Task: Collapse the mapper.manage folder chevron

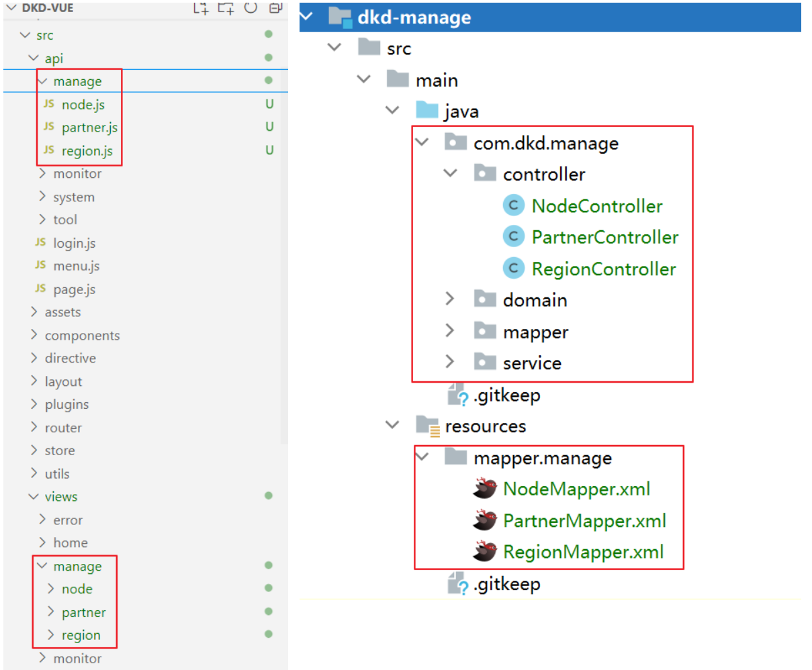Action: click(422, 457)
